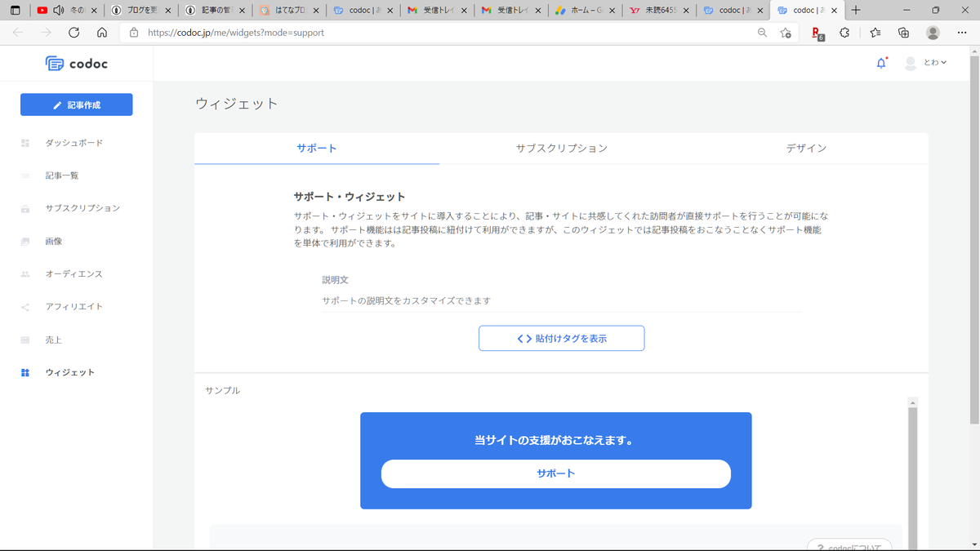The image size is (980, 551).
Task: Click the サンプル label
Action: point(223,390)
